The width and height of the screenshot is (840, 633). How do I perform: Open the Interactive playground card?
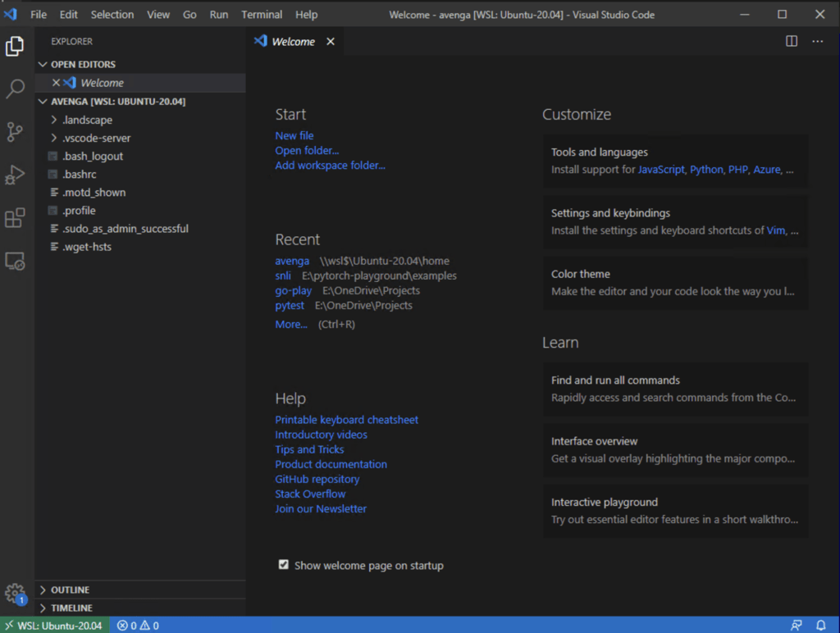click(675, 511)
